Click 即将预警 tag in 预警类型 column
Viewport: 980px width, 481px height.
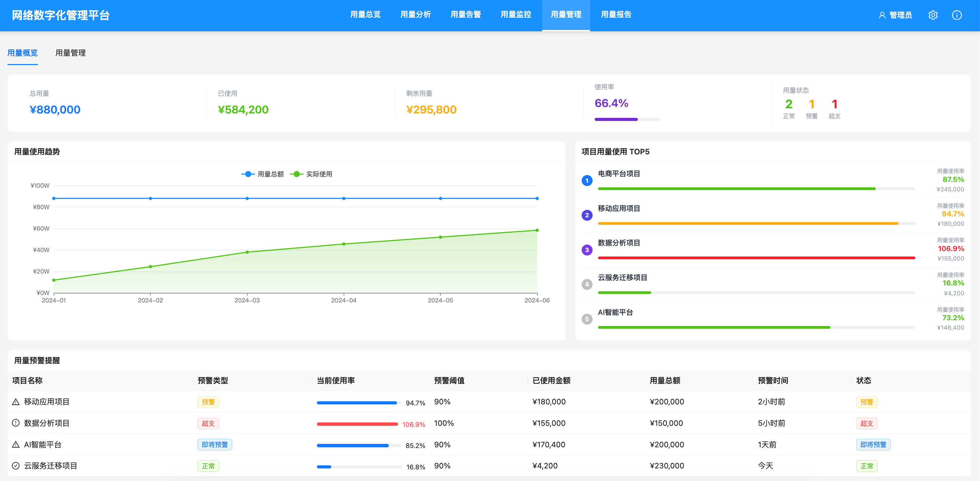pyautogui.click(x=215, y=445)
